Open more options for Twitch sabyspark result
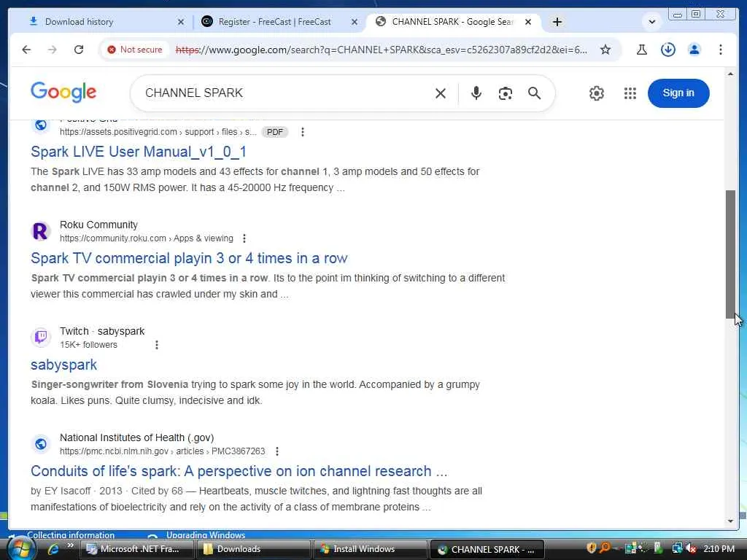 tap(157, 345)
